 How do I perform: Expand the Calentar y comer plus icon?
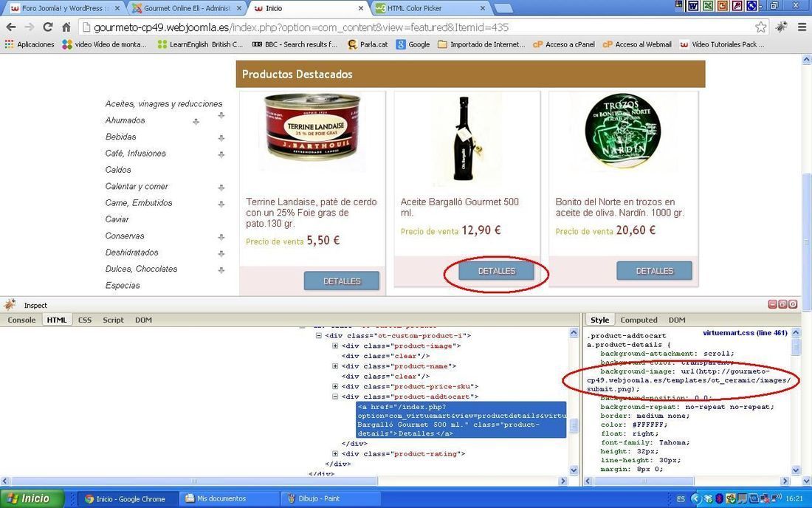point(221,188)
